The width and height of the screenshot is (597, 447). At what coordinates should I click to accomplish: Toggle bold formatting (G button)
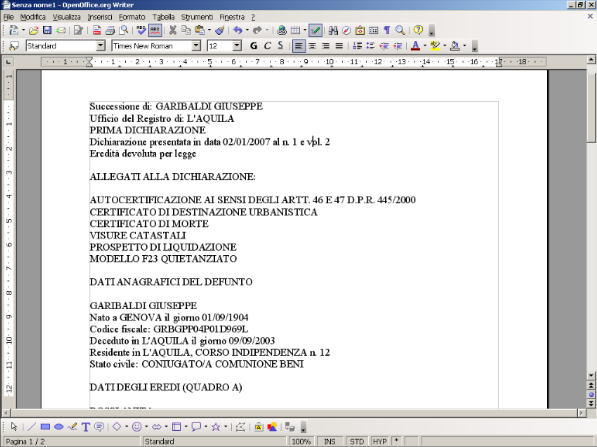(x=254, y=46)
